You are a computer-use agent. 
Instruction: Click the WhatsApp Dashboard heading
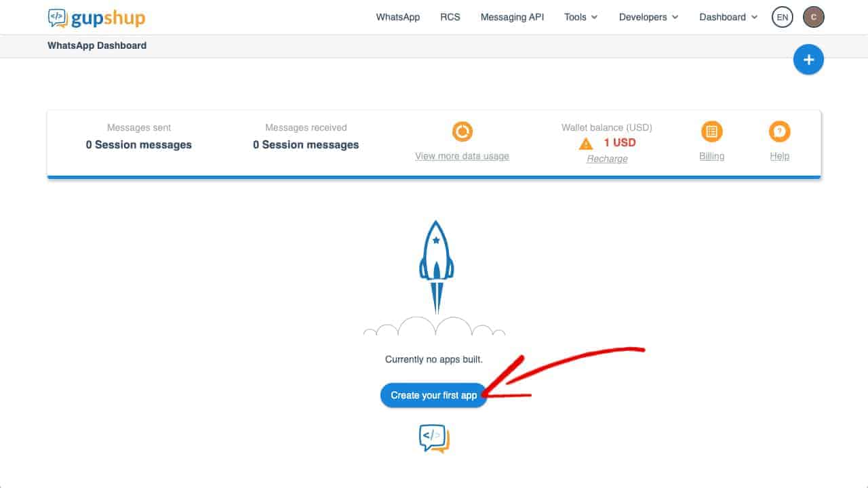click(97, 45)
